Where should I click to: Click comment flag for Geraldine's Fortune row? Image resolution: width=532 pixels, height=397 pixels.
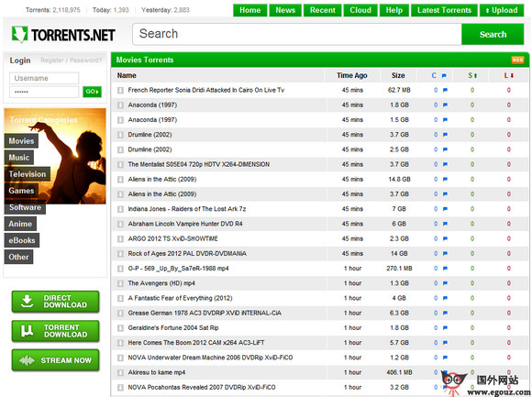tap(445, 328)
